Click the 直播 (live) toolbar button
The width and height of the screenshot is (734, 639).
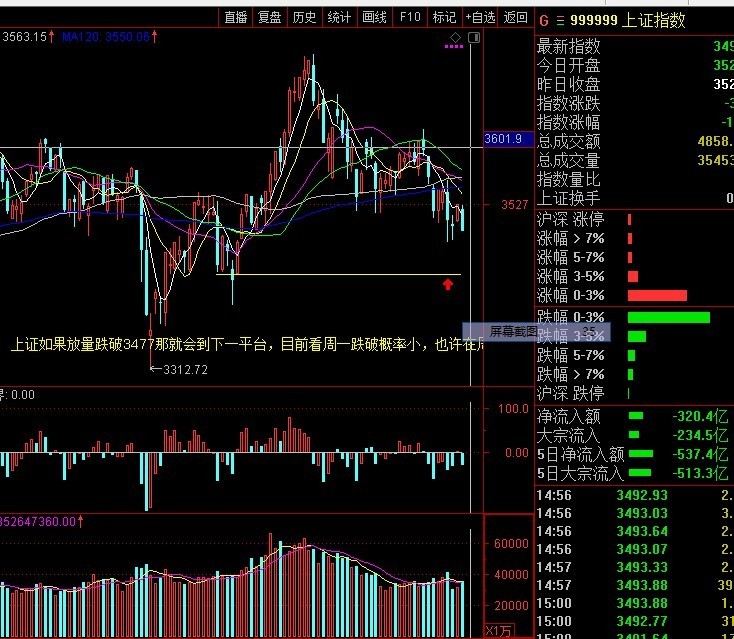(236, 17)
